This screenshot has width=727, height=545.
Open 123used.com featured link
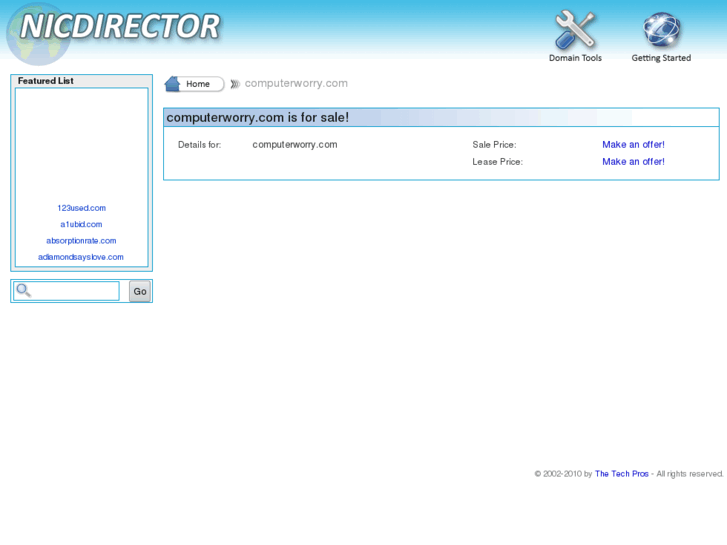point(82,208)
